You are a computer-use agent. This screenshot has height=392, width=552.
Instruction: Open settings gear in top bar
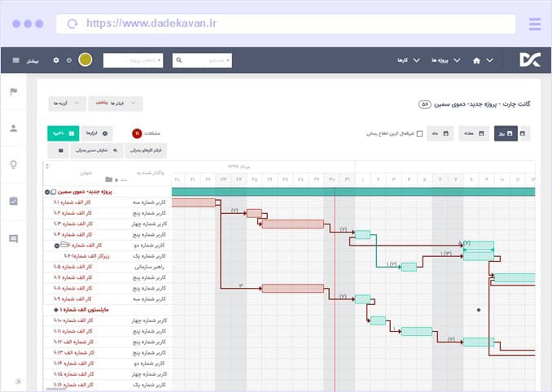point(56,60)
